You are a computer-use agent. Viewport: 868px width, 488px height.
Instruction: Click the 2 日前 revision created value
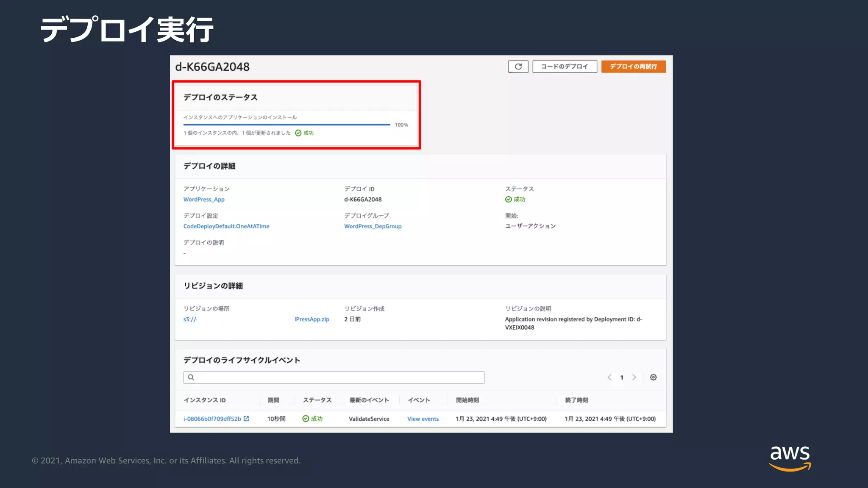(352, 319)
